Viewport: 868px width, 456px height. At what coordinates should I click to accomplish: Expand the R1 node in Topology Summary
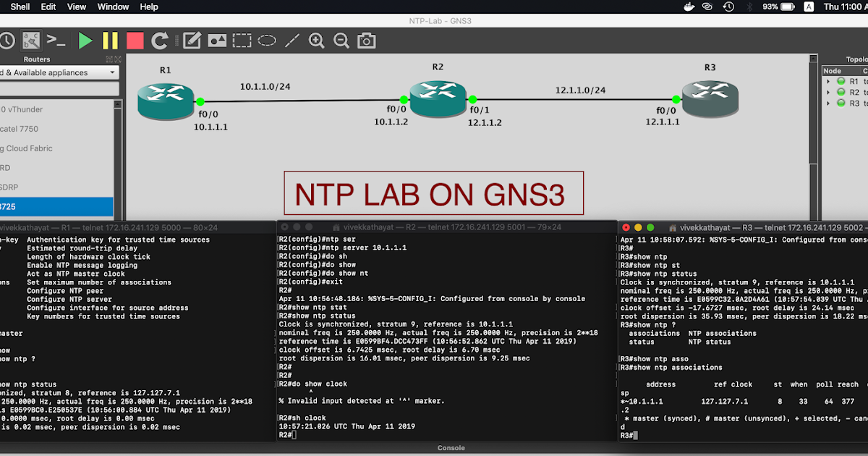(828, 81)
